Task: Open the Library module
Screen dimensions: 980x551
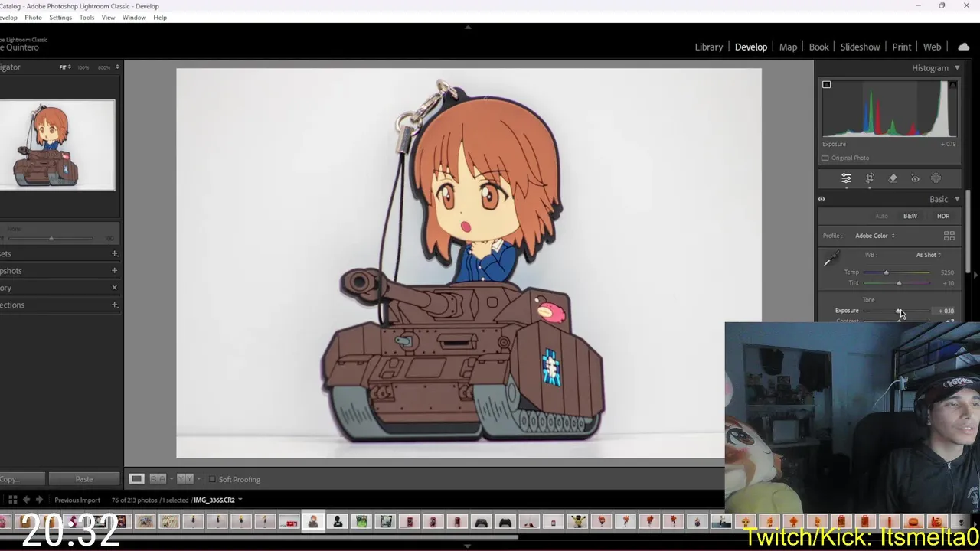Action: coord(708,47)
